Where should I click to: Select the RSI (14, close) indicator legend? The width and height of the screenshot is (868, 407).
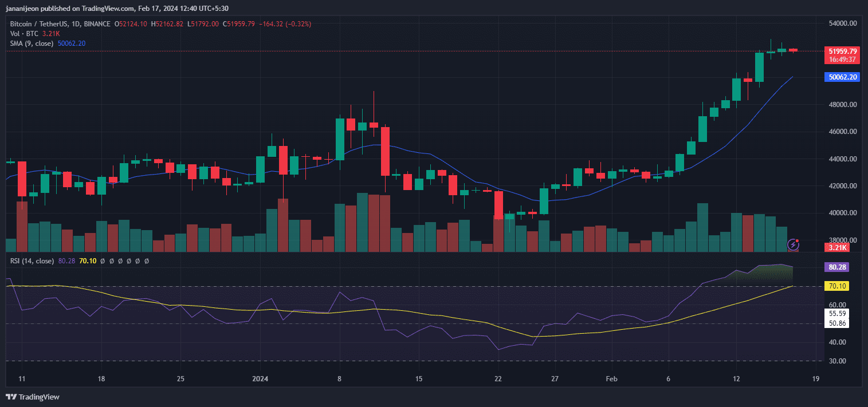tap(32, 261)
